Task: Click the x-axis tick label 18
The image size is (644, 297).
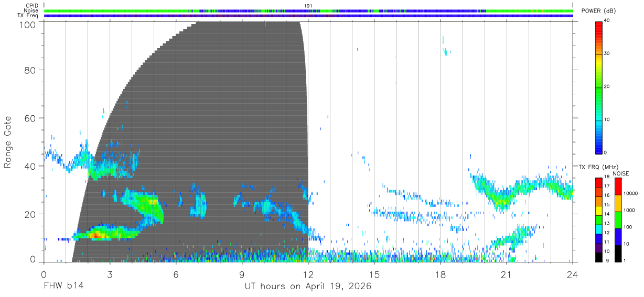Action: point(441,274)
